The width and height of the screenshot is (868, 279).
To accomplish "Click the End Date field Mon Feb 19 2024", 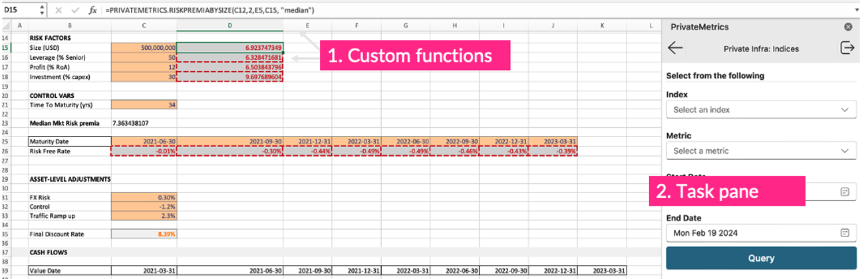I will coord(752,233).
